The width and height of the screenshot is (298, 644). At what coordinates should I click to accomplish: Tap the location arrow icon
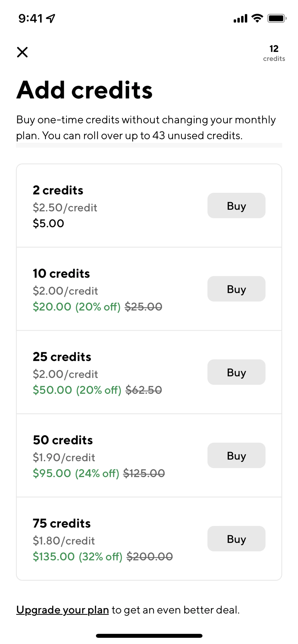click(x=51, y=18)
